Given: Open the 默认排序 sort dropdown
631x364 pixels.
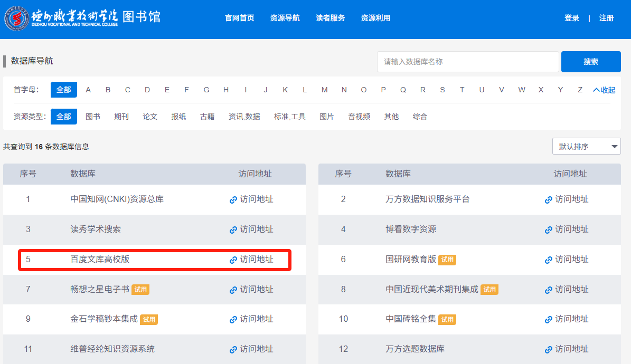Looking at the screenshot, I should click(586, 147).
